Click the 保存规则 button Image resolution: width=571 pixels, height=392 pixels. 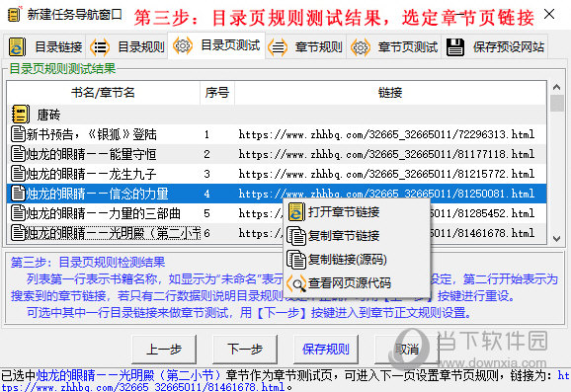click(326, 350)
